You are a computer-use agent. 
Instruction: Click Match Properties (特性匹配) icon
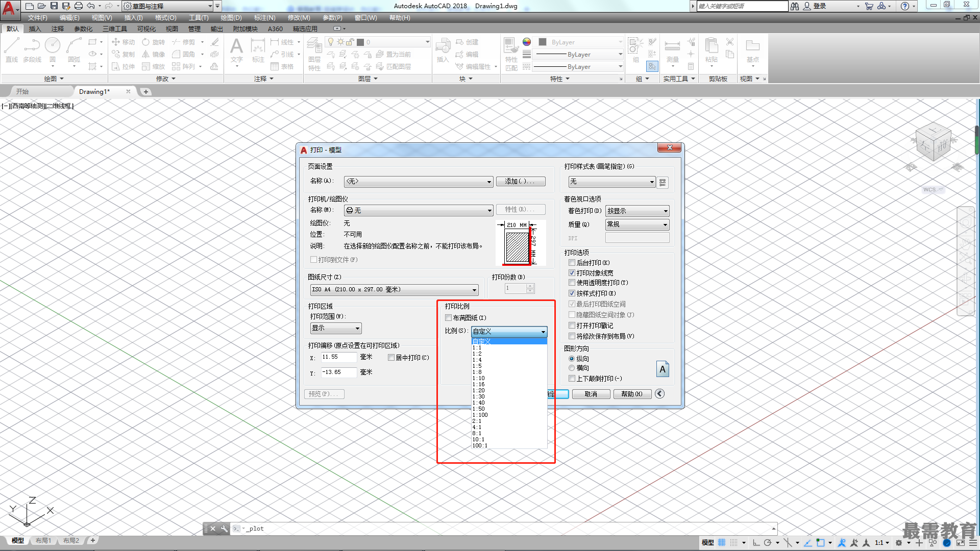[511, 54]
